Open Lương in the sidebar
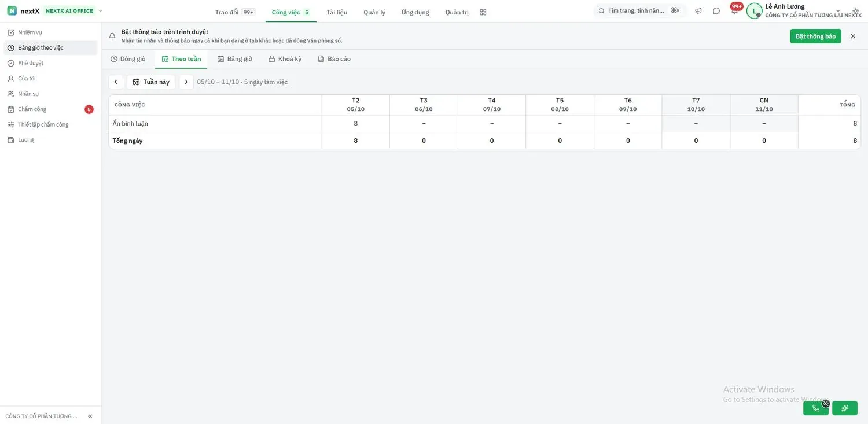 (x=50, y=140)
